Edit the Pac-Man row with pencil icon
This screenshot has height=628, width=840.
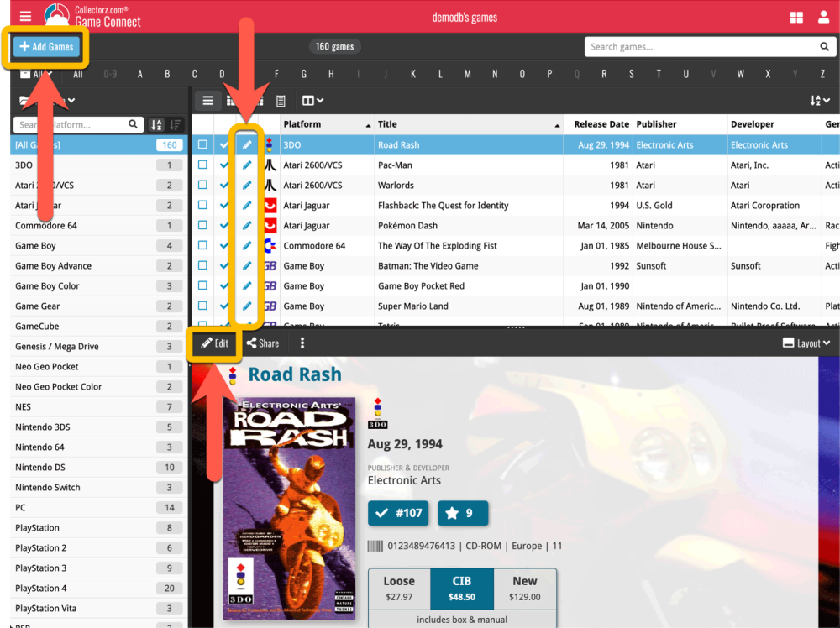[246, 165]
